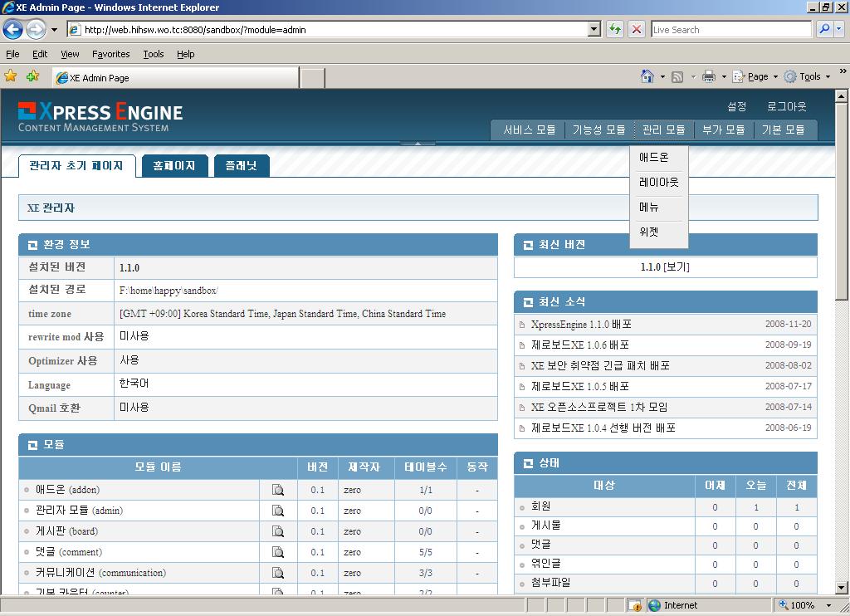Viewport: 850px width, 616px height.
Task: Open Live Search options dropdown arrow
Action: click(x=838, y=29)
